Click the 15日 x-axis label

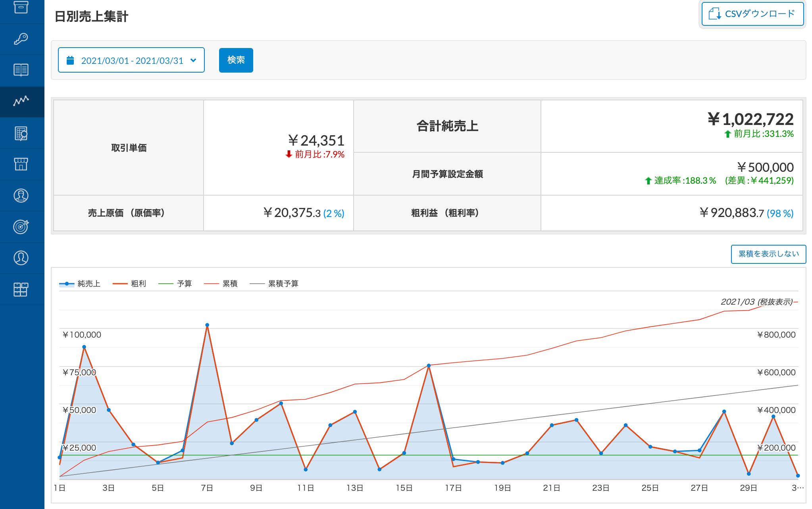404,488
